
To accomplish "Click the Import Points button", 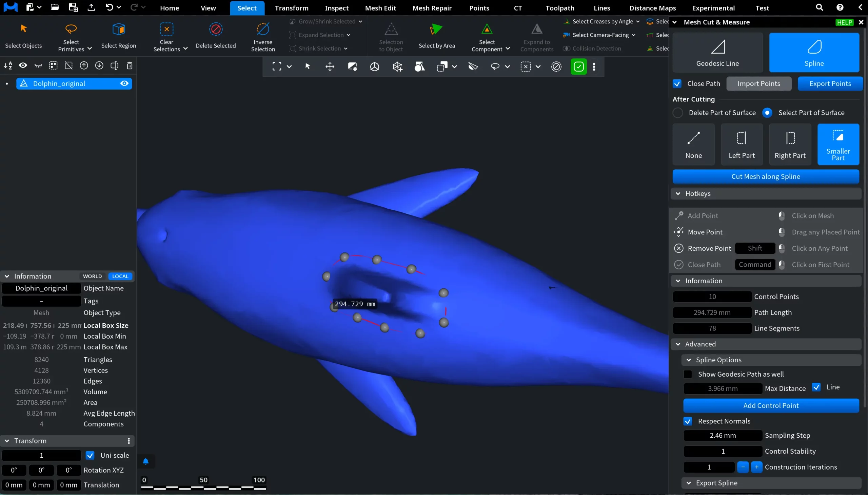I will point(759,83).
